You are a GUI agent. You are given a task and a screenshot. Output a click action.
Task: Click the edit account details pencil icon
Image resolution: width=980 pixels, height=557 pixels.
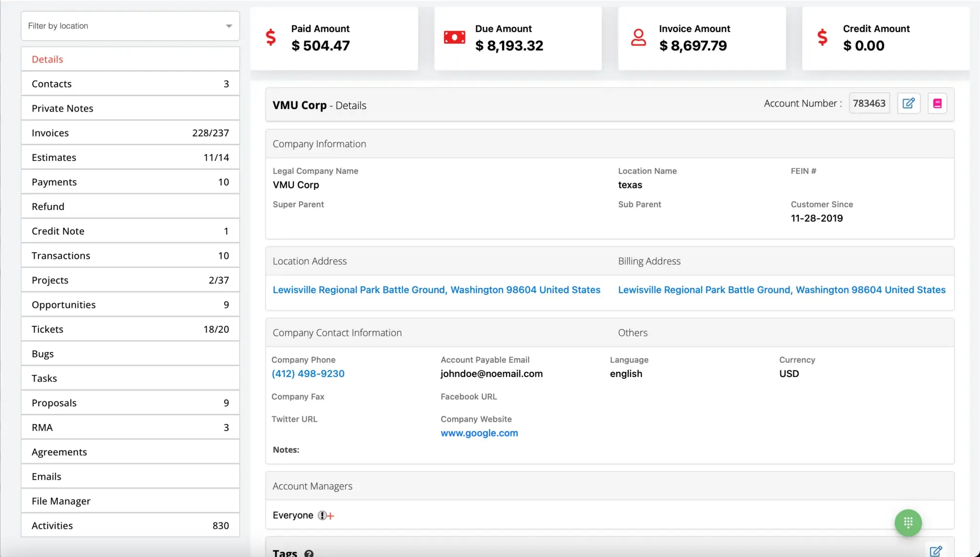coord(908,103)
